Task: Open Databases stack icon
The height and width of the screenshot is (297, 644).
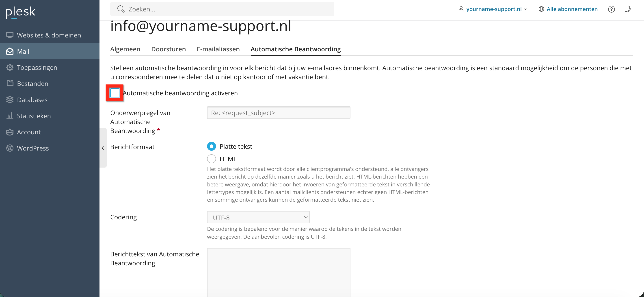Action: (10, 100)
